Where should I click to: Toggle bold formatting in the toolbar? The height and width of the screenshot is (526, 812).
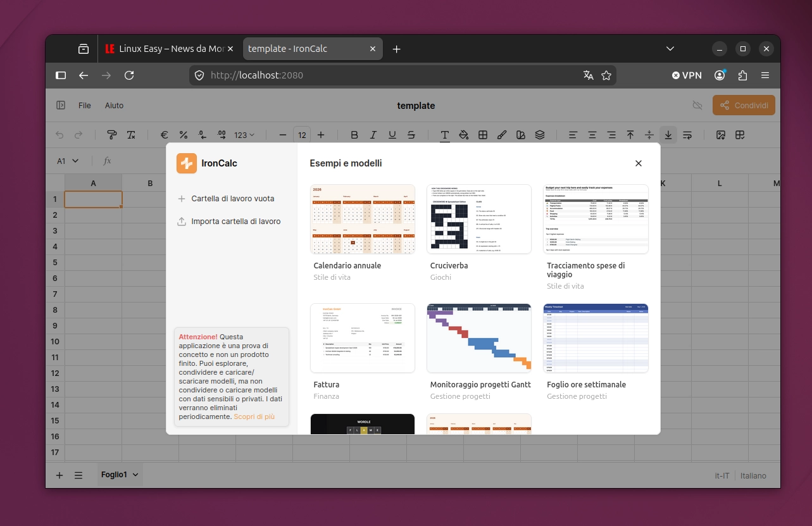pyautogui.click(x=354, y=135)
